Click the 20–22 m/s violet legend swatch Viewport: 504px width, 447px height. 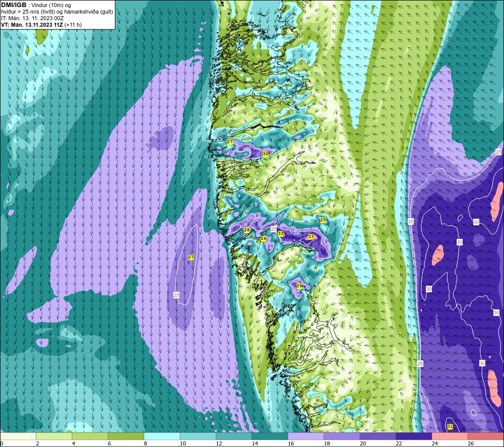378,436
